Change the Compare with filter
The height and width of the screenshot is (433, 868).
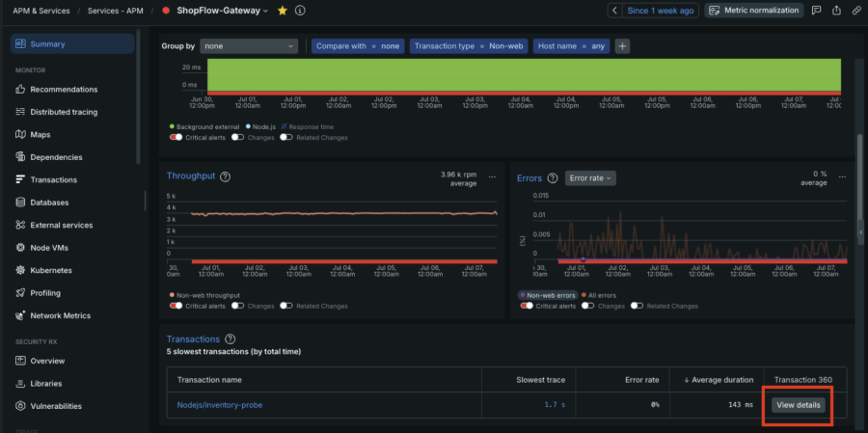tap(358, 46)
